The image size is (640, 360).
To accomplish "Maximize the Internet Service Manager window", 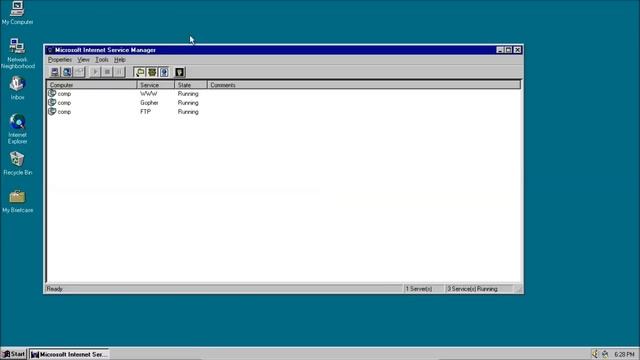I will [509, 50].
